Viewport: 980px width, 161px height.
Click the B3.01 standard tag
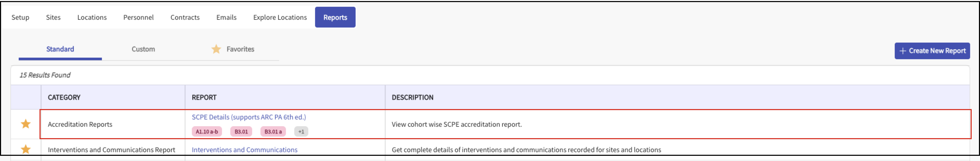point(241,131)
